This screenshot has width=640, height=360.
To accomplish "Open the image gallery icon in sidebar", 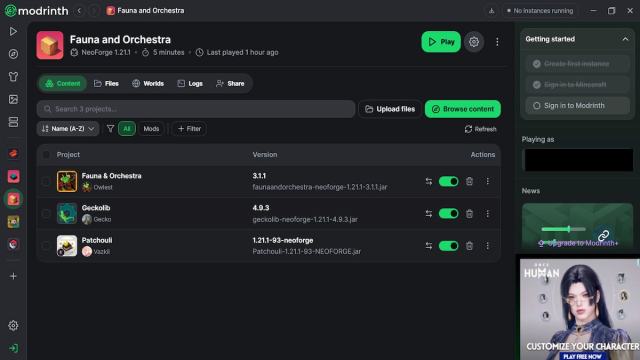I will (x=13, y=99).
